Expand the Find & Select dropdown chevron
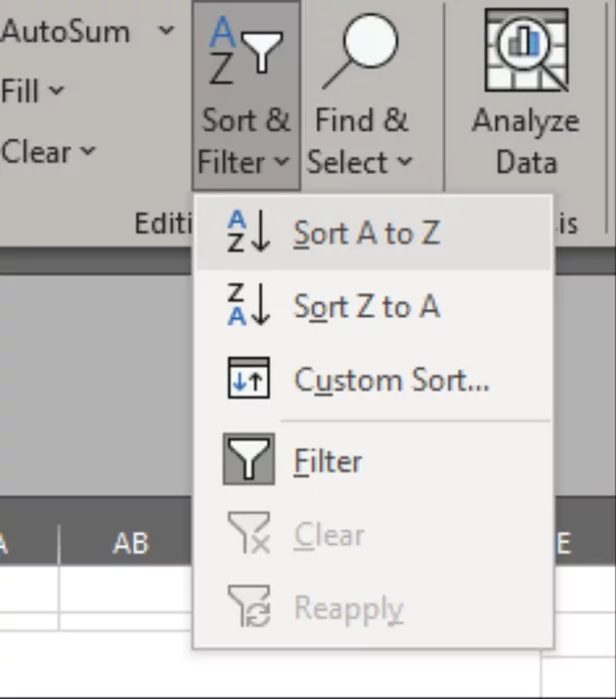 click(403, 162)
